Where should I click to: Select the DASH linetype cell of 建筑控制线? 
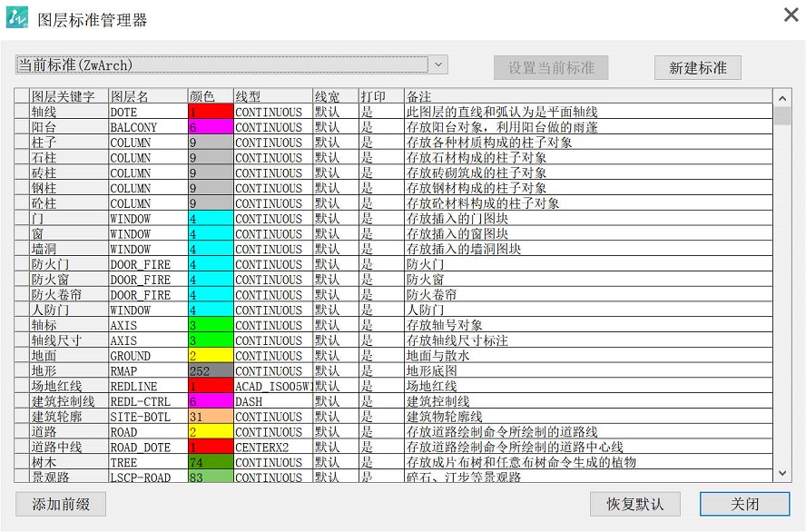pyautogui.click(x=270, y=401)
